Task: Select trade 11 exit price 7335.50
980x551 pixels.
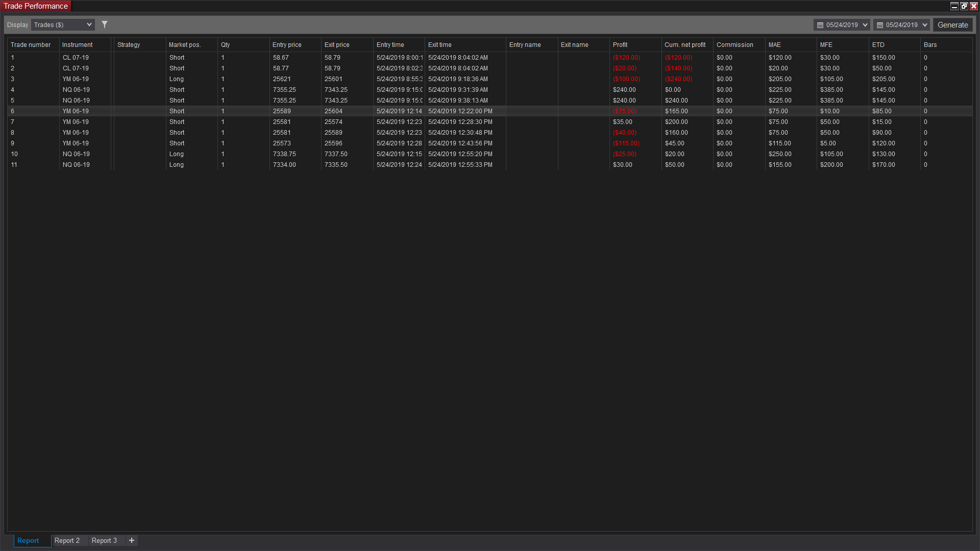Action: tap(336, 165)
